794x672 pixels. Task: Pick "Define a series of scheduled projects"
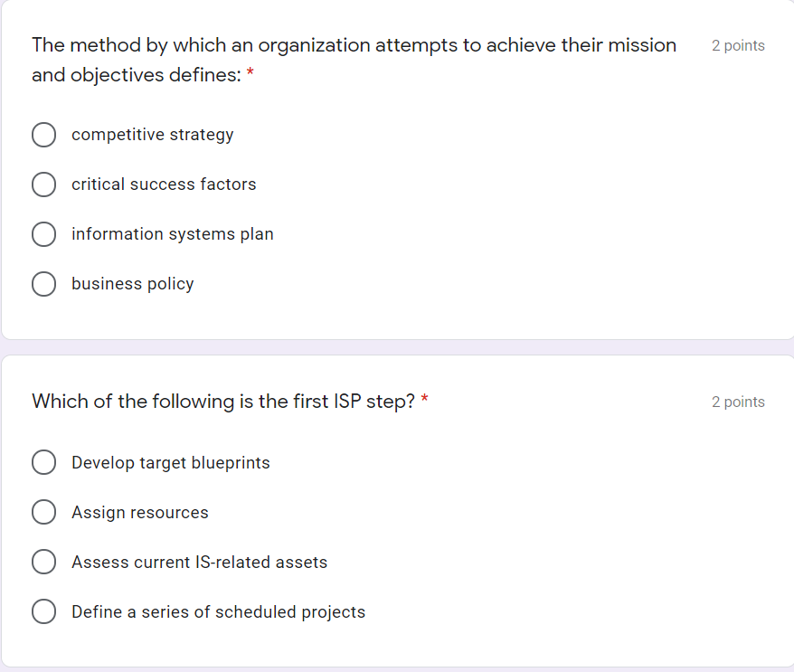pyautogui.click(x=43, y=611)
